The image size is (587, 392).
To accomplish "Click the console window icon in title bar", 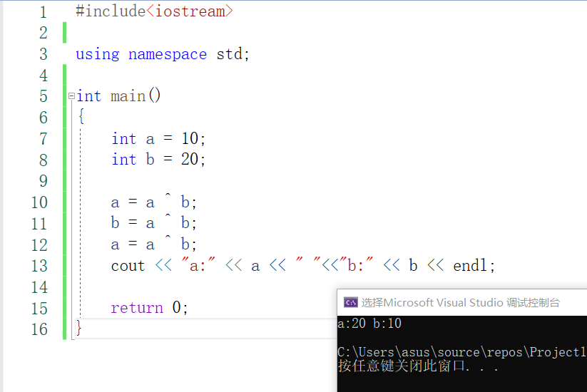I will (x=351, y=302).
